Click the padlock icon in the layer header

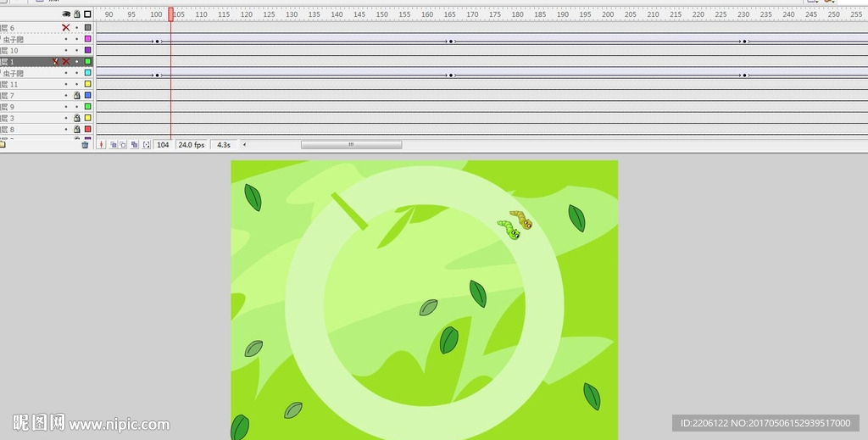click(77, 14)
